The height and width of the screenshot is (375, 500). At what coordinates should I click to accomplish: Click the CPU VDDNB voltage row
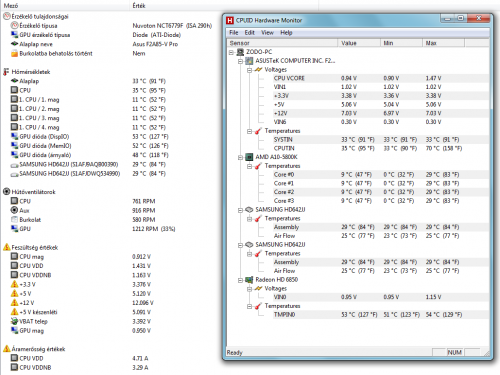[80, 275]
